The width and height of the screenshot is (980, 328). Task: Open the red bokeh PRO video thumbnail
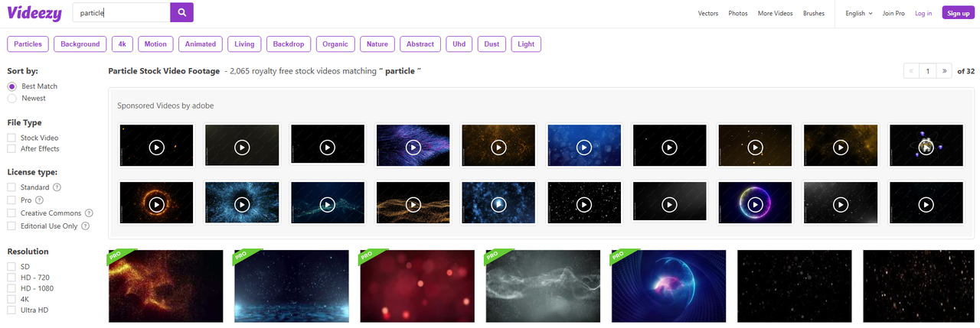tap(417, 286)
